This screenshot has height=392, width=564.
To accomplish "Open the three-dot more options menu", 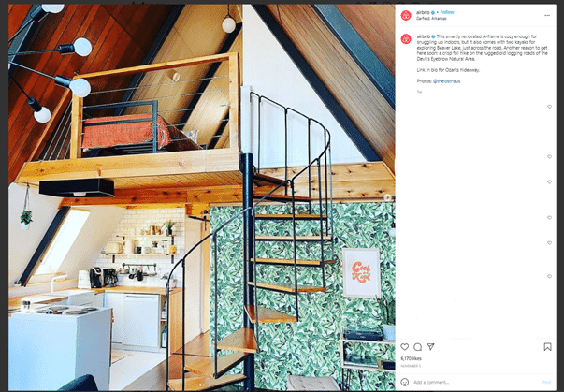I will click(547, 16).
